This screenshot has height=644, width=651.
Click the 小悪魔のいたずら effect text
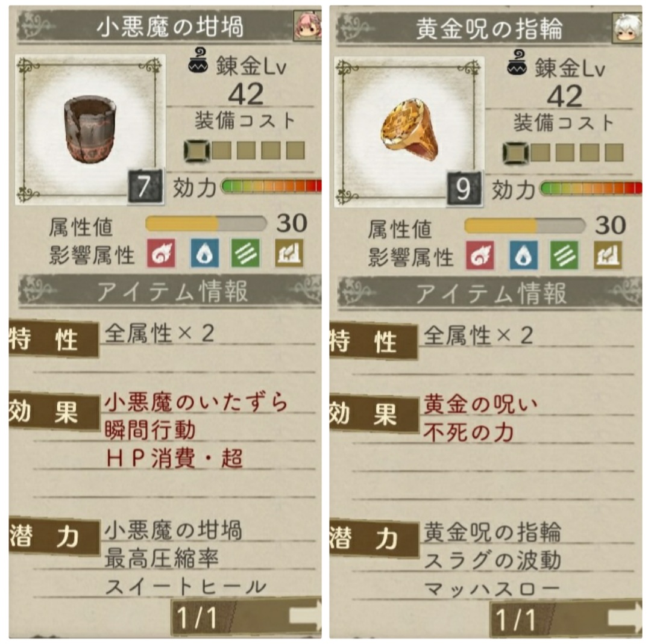point(196,402)
